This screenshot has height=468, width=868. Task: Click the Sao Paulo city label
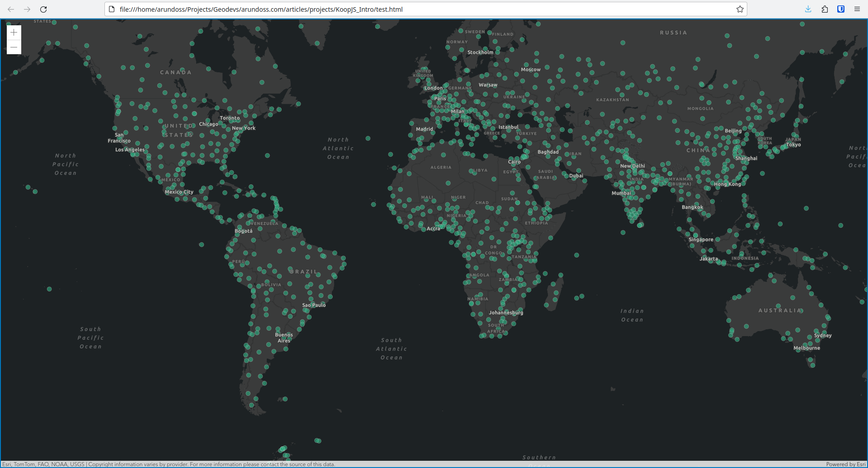314,305
